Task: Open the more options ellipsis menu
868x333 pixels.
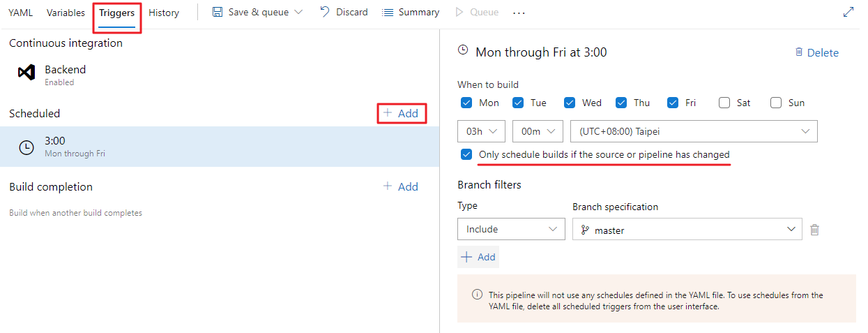Action: (519, 13)
